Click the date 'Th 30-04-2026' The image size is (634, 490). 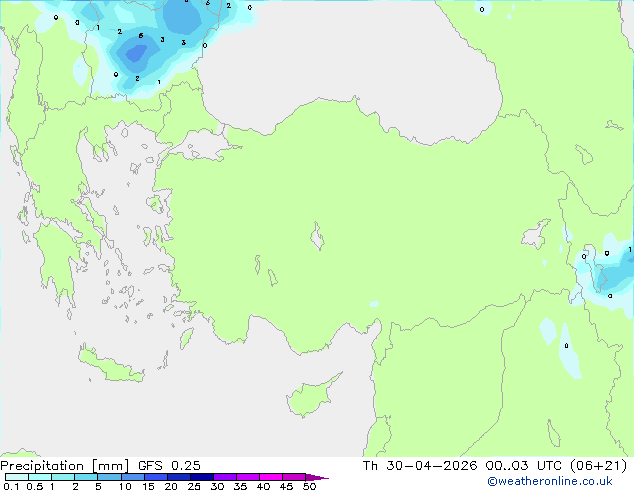[420, 466]
